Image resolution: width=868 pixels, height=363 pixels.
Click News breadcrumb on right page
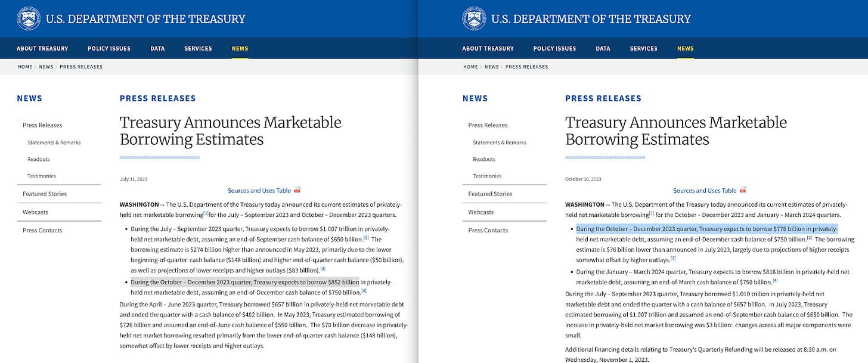[x=491, y=67]
